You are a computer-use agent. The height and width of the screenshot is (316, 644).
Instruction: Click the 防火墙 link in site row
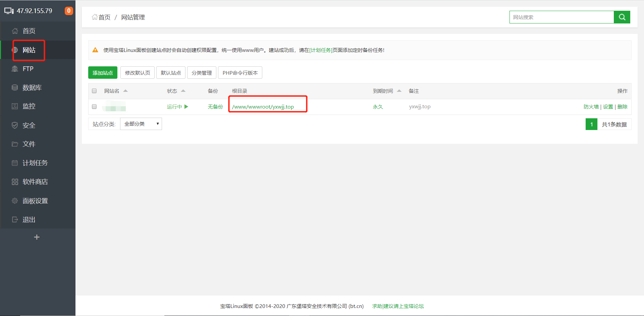point(591,107)
